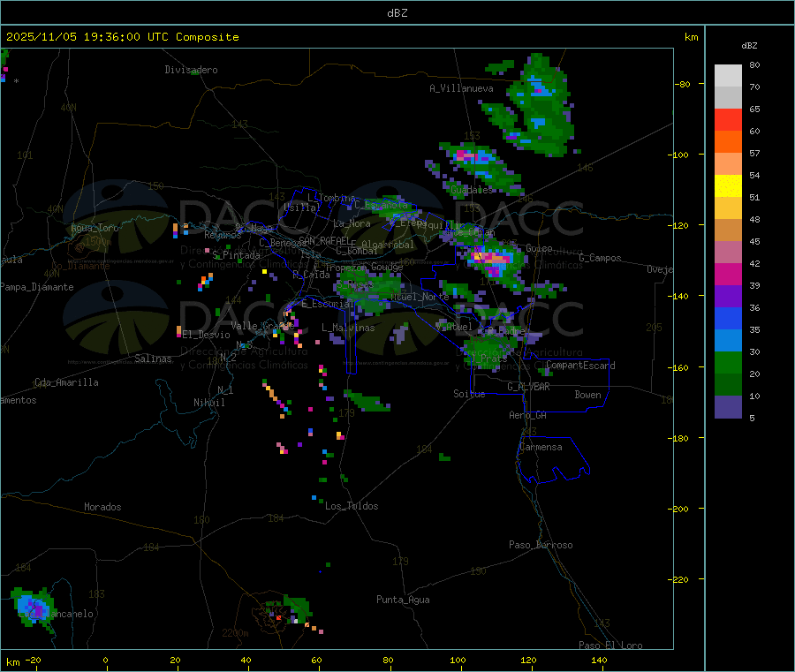Click the Cda_Amarilla label
The height and width of the screenshot is (672, 795).
(x=66, y=382)
